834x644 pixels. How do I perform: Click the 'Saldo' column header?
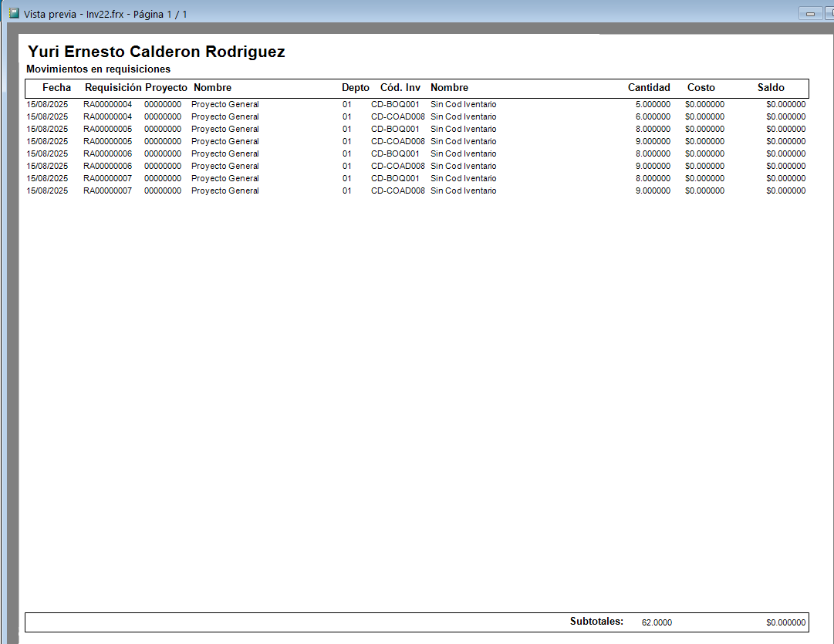point(771,88)
